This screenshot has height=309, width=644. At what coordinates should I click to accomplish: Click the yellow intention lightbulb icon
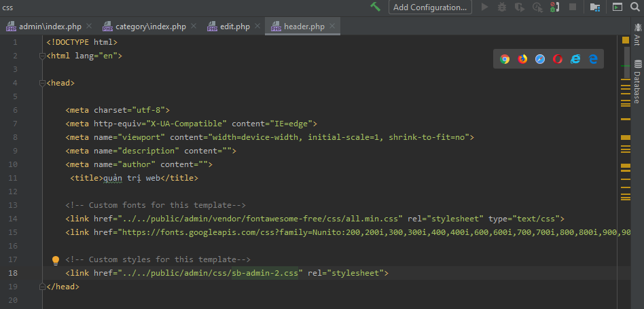point(56,260)
